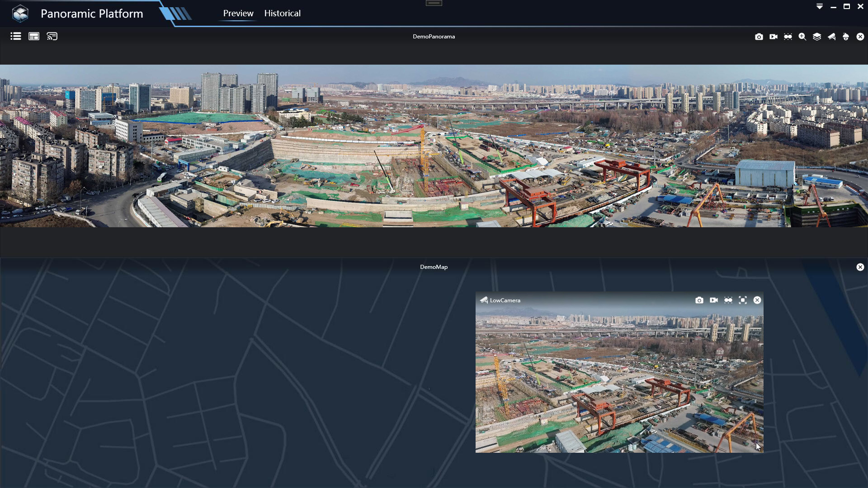
Task: Activate the zoom-in magnifier tool
Action: (x=802, y=37)
